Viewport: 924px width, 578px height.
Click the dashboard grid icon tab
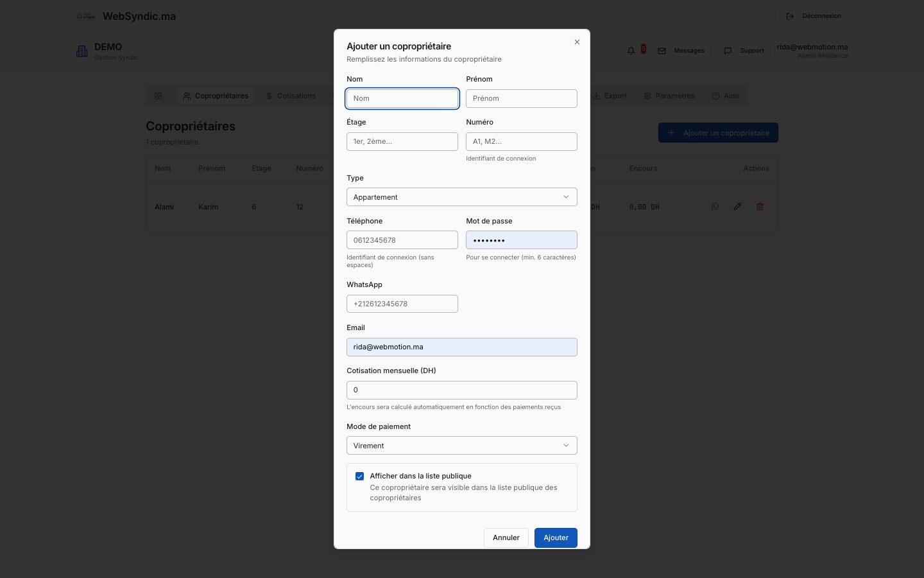(x=158, y=96)
